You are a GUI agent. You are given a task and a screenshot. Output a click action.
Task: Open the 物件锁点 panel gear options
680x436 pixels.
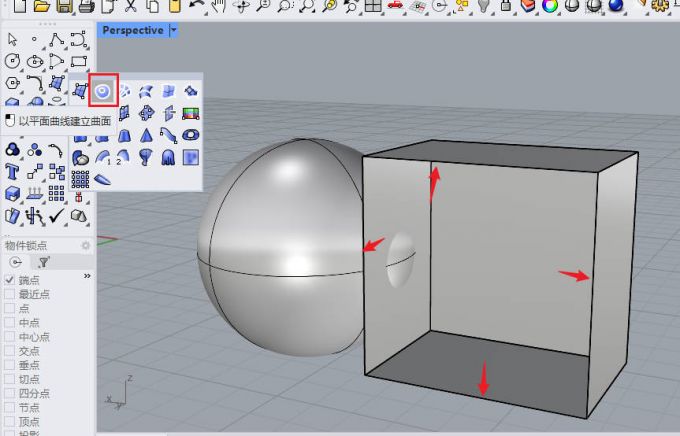coord(86,245)
